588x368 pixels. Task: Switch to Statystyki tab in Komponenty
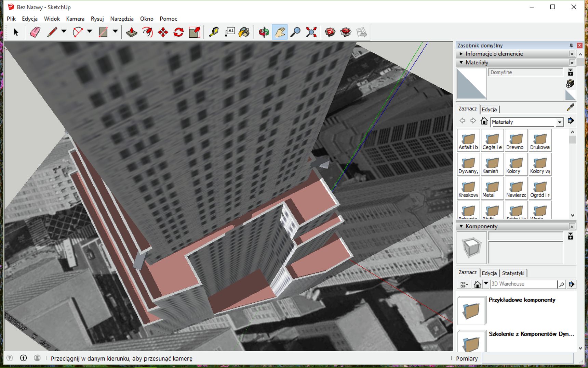pyautogui.click(x=513, y=273)
